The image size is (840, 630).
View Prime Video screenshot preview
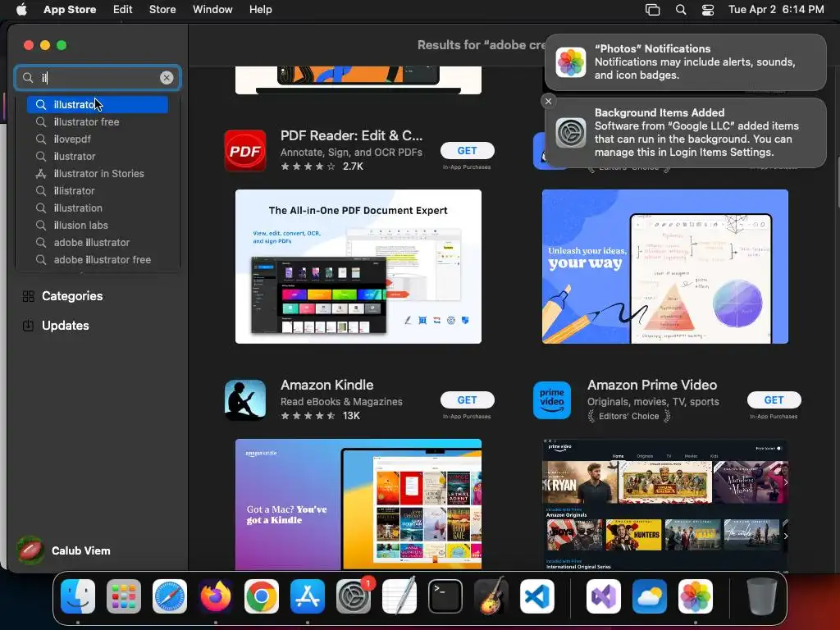point(664,504)
